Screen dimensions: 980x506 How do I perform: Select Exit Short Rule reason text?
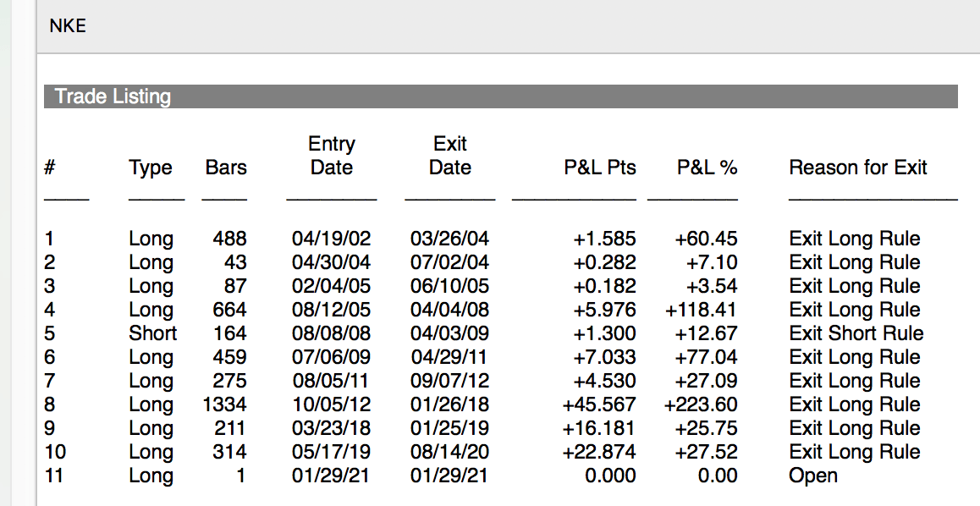(856, 333)
